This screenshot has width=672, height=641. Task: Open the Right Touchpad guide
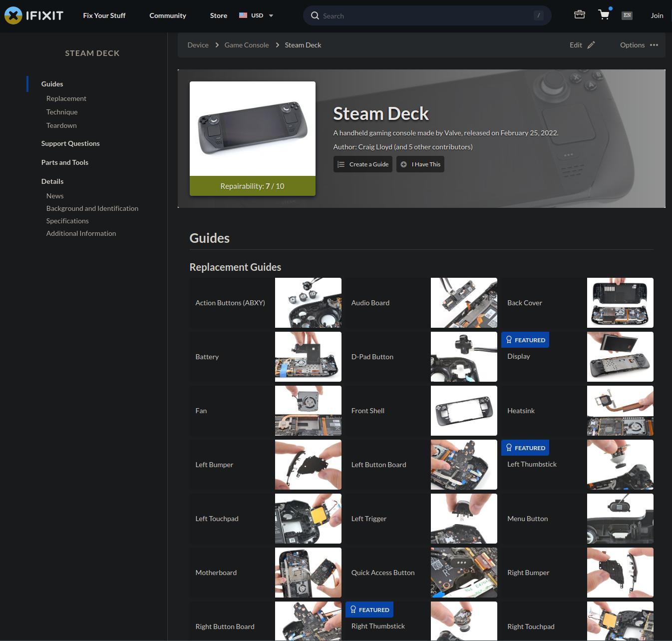(x=577, y=621)
